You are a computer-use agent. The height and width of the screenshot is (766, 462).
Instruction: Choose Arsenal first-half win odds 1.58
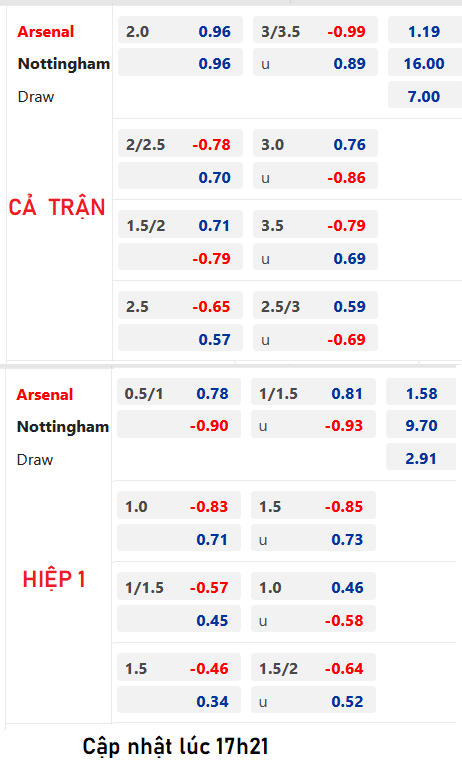[x=421, y=393]
